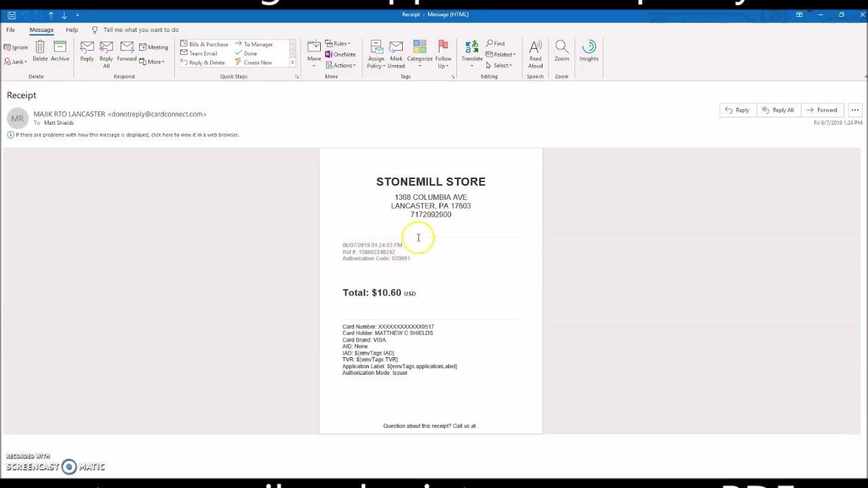Image resolution: width=868 pixels, height=488 pixels.
Task: Select Create New quick step
Action: point(253,62)
